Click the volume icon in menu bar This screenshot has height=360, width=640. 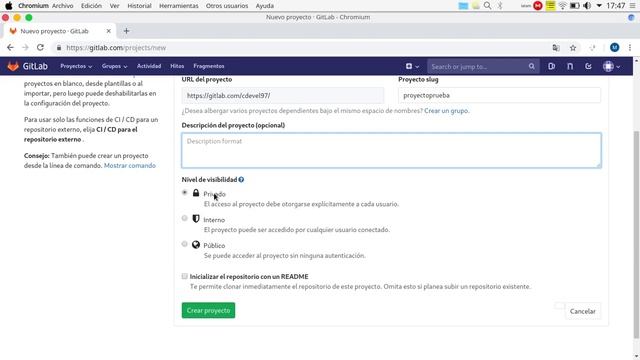click(587, 6)
